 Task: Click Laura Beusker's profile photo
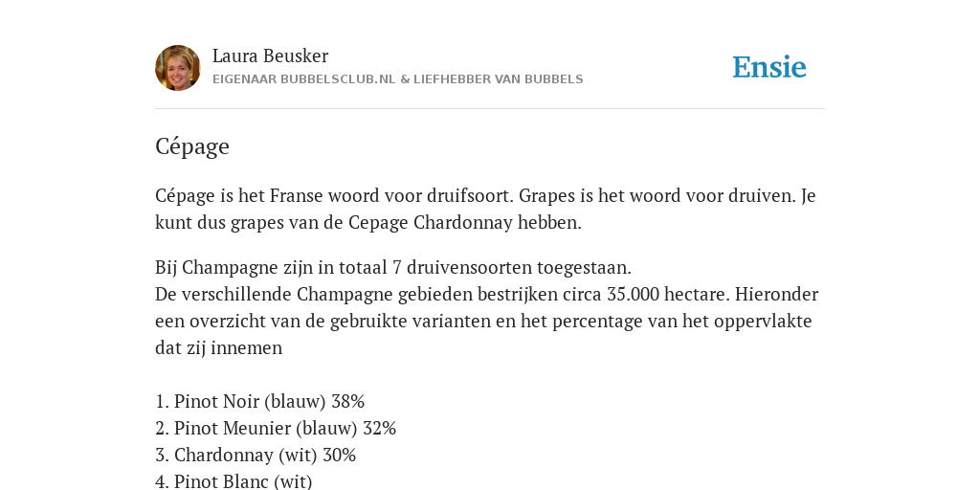[177, 68]
